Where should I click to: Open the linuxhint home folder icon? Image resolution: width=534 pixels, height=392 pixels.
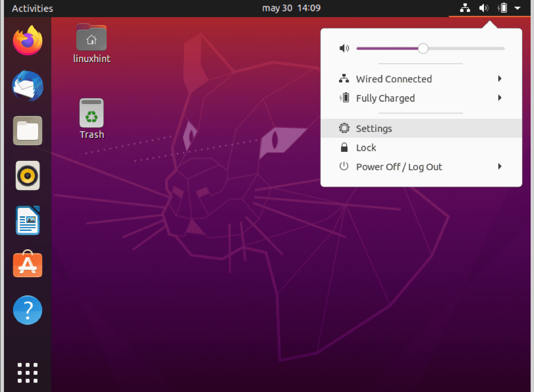coord(91,38)
